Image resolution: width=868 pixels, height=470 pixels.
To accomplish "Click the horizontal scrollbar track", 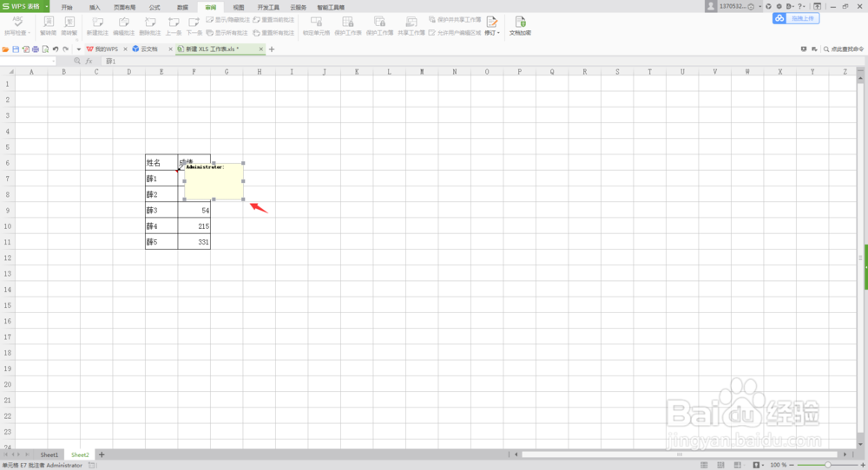I will 680,454.
